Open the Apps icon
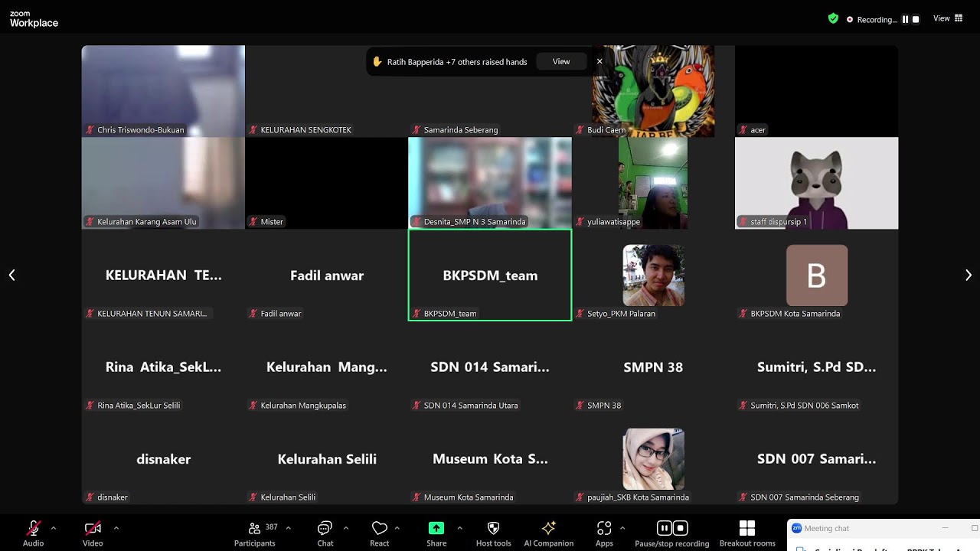The width and height of the screenshot is (980, 551). (x=604, y=528)
